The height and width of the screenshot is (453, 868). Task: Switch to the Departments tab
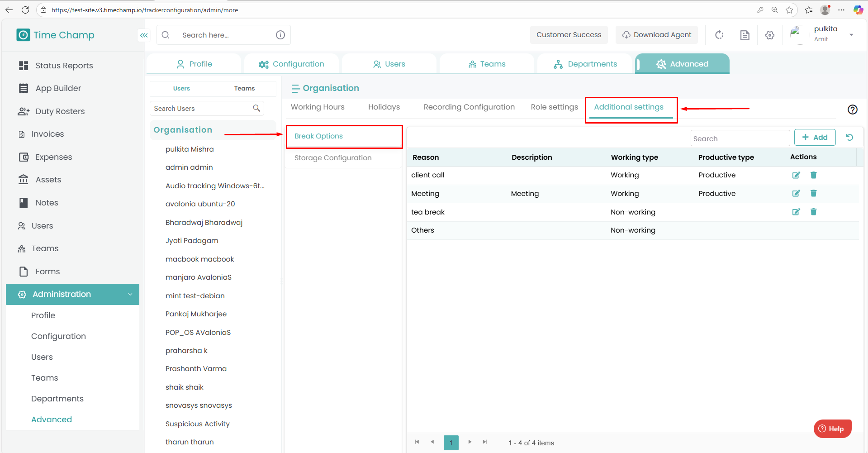tap(585, 64)
